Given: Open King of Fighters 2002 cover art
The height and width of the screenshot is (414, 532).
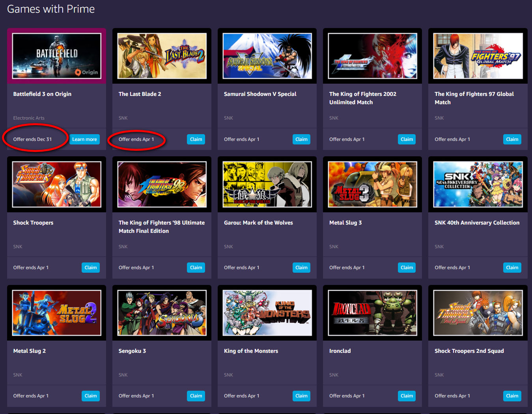Looking at the screenshot, I should (373, 56).
